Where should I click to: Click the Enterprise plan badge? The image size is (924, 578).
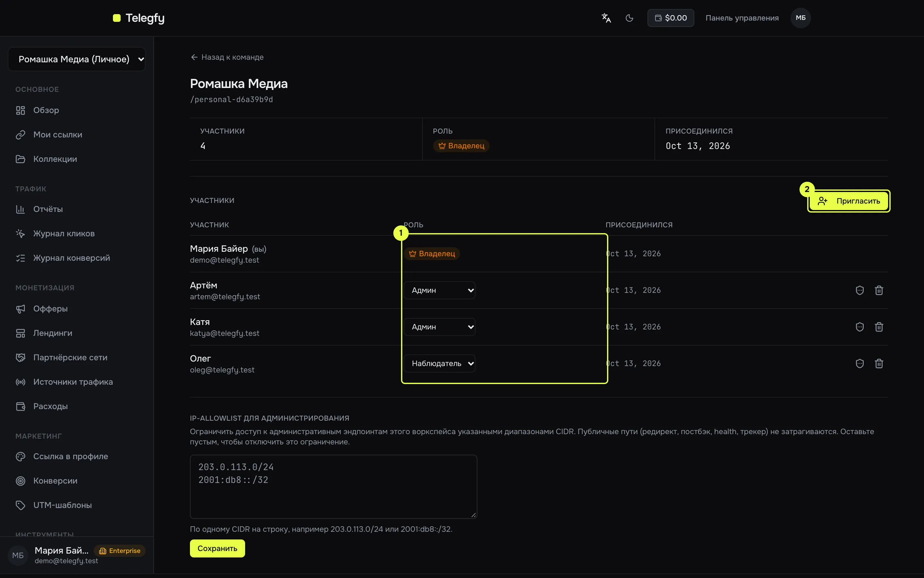coord(119,551)
